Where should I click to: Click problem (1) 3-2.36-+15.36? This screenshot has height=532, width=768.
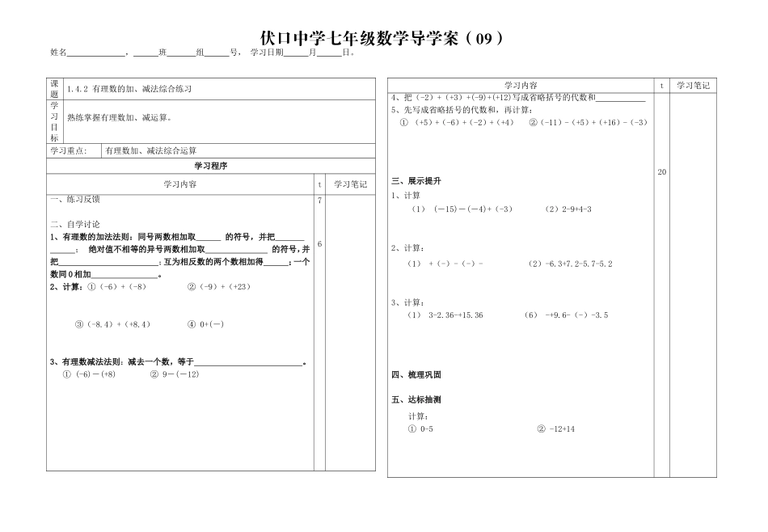pyautogui.click(x=445, y=315)
